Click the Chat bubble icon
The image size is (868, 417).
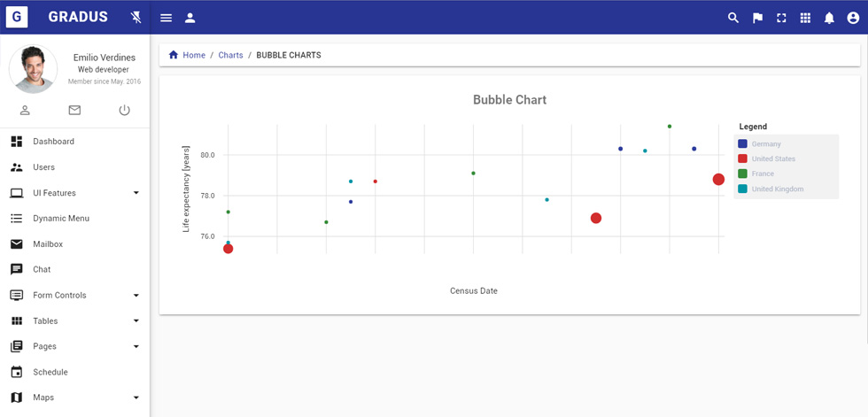pyautogui.click(x=17, y=269)
